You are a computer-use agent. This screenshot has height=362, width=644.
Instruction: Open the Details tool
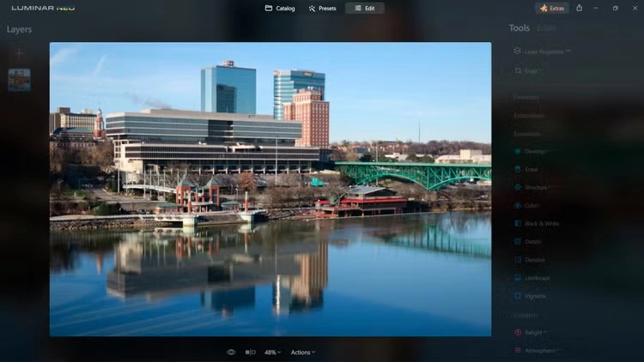coord(528,241)
